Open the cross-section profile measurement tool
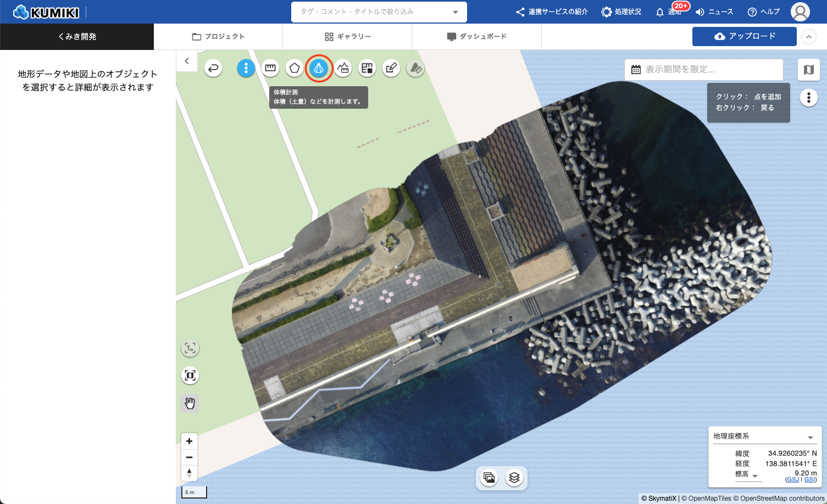The image size is (827, 504). point(343,68)
